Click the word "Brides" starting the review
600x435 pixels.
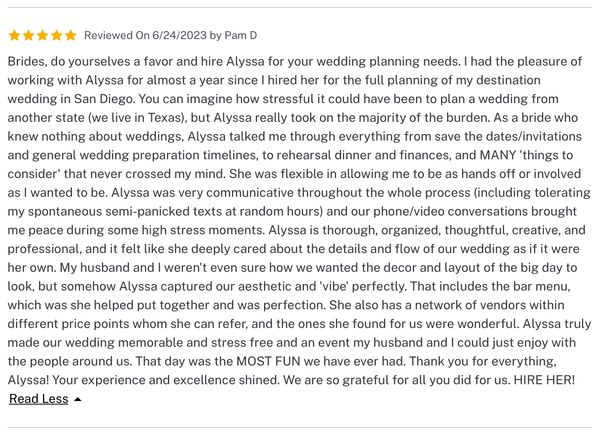(29, 62)
